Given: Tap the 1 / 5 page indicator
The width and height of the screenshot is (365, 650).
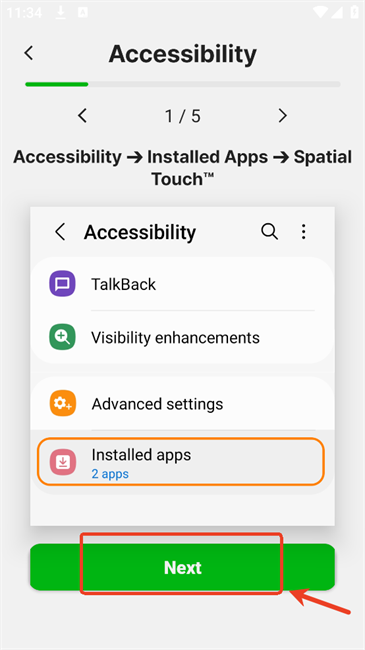Looking at the screenshot, I should [182, 116].
